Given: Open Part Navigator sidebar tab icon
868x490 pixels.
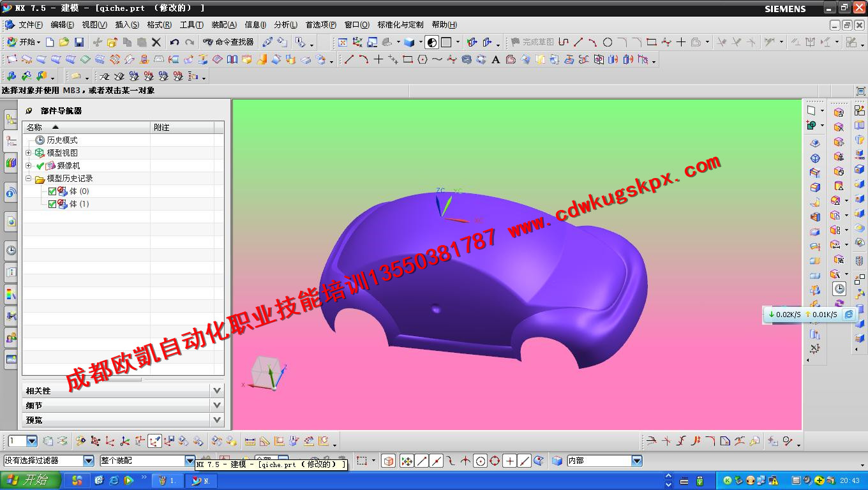Looking at the screenshot, I should point(11,142).
